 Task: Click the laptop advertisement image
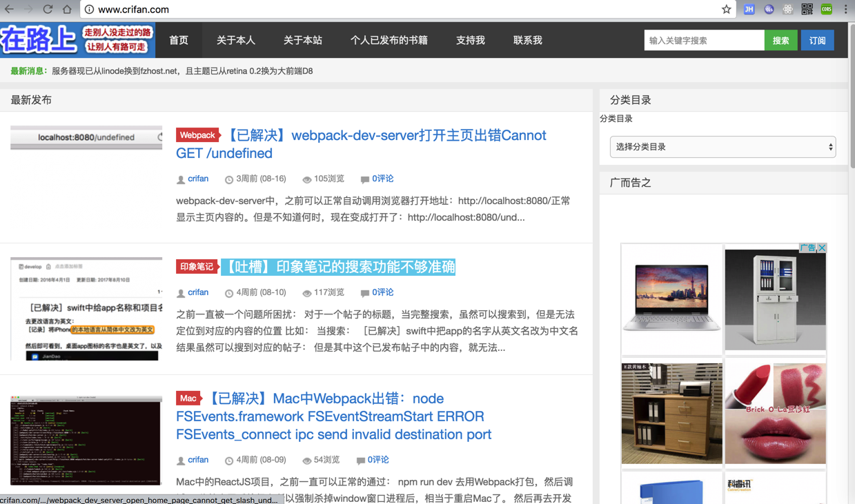tap(671, 299)
